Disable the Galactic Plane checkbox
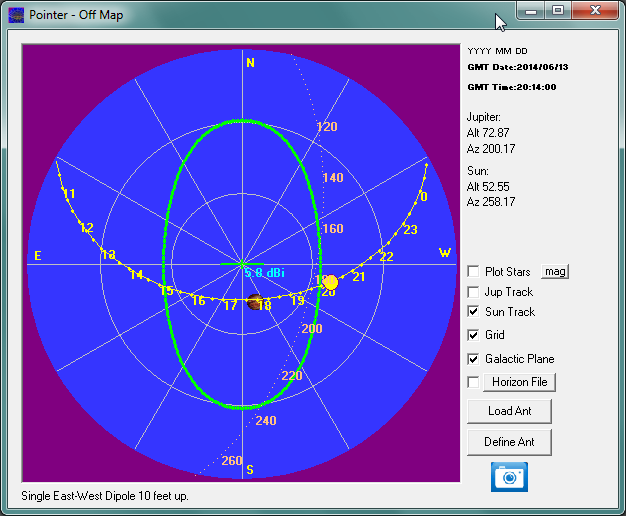 pyautogui.click(x=474, y=359)
